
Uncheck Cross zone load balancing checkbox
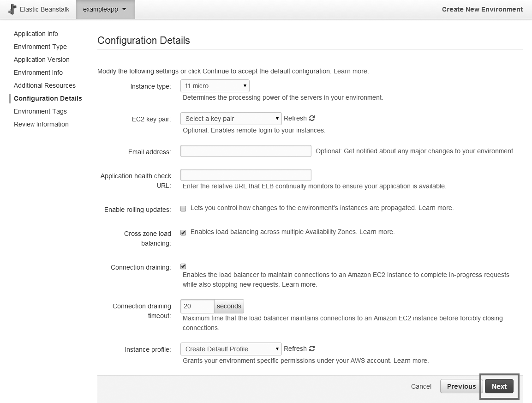183,233
